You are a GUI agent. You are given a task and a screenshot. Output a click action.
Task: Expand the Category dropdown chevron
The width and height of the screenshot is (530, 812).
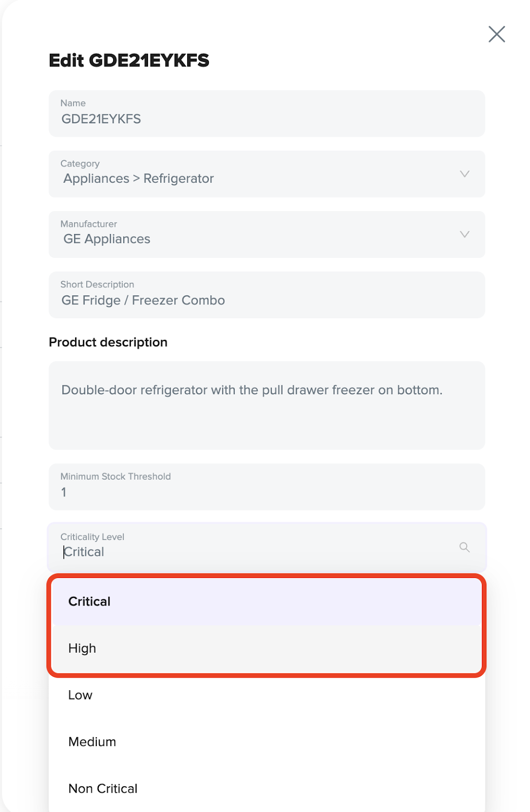click(464, 174)
